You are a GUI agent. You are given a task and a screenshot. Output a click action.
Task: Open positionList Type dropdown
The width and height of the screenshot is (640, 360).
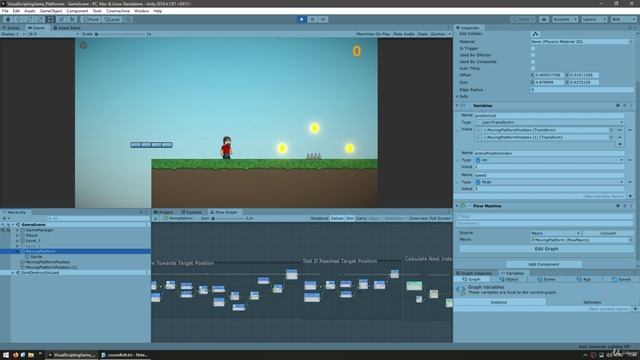tap(550, 122)
